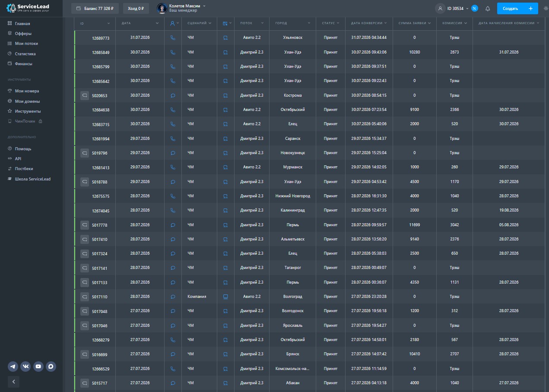Expand the Статус column filter dropdown
This screenshot has width=549, height=392.
(330, 23)
